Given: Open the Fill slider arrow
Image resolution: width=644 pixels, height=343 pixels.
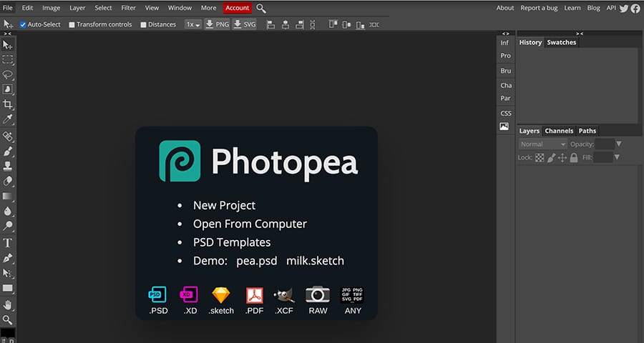Looking at the screenshot, I should [617, 157].
